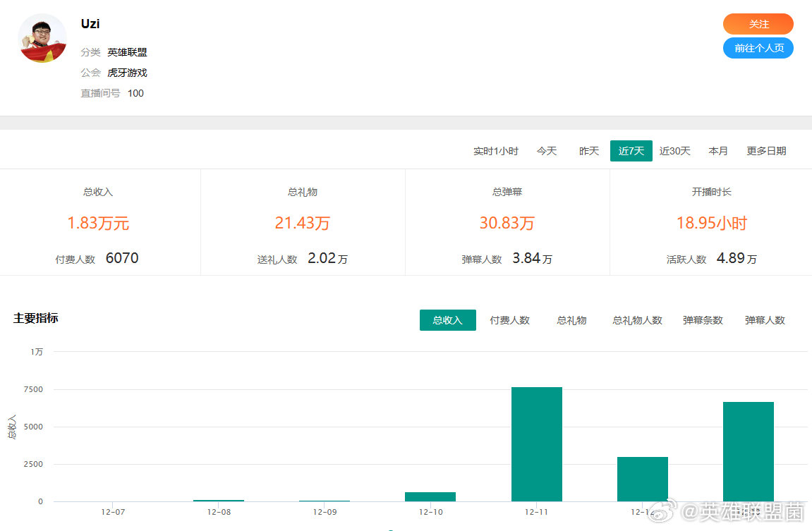Click the 英雄联盟 category link
The image size is (812, 531).
tap(128, 52)
